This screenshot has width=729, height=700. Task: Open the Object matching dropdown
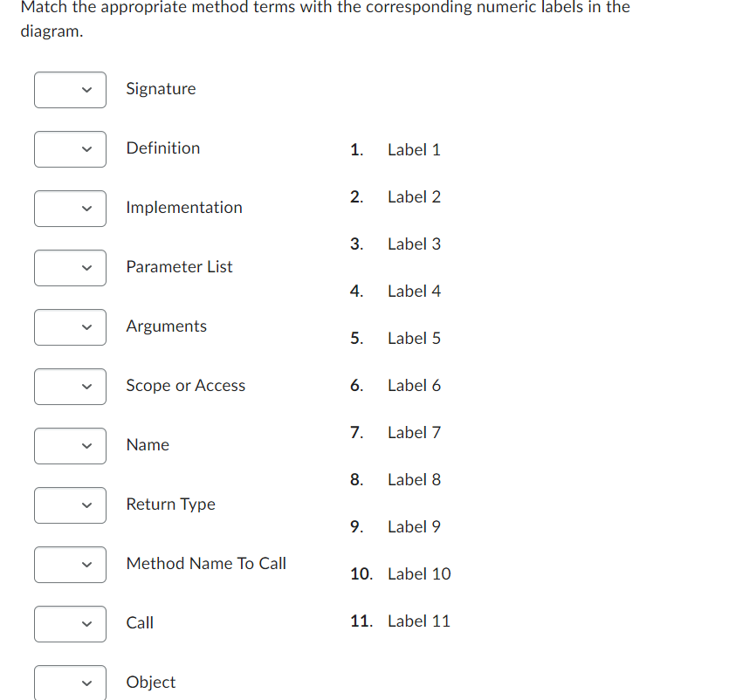tap(70, 682)
